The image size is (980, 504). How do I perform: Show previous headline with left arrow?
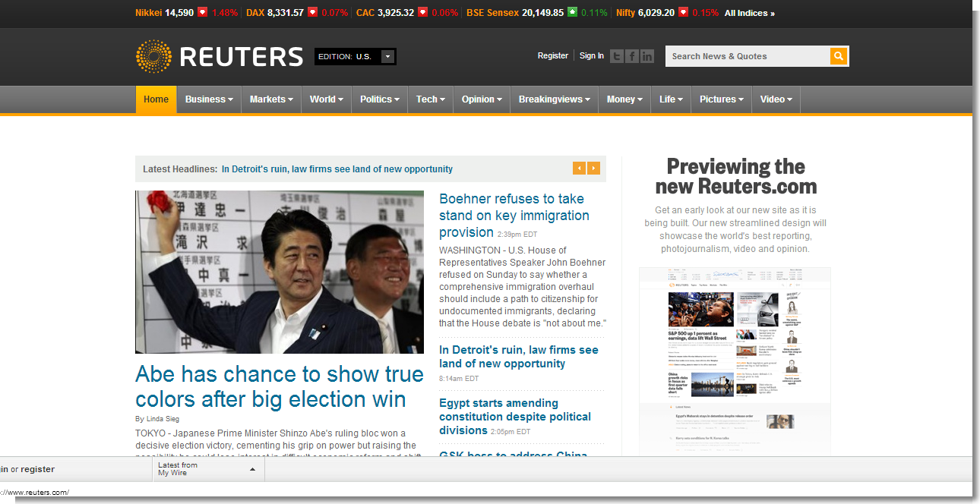click(x=579, y=169)
